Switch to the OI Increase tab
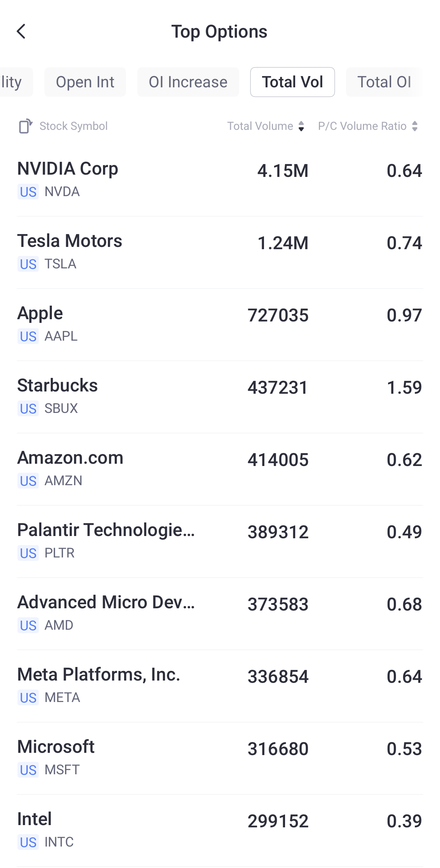The height and width of the screenshot is (868, 440). (188, 82)
